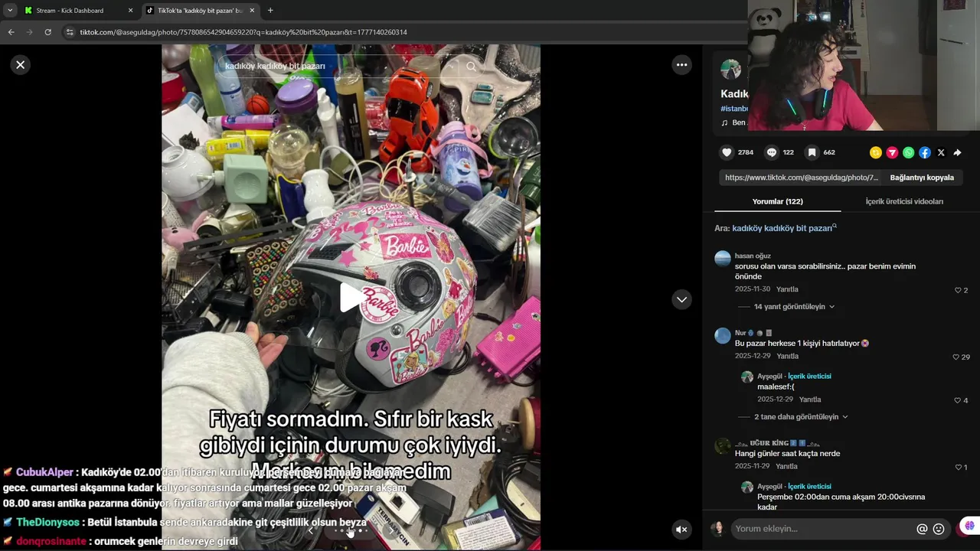
Task: Click the search magnifier icon over photo
Action: pyautogui.click(x=471, y=67)
